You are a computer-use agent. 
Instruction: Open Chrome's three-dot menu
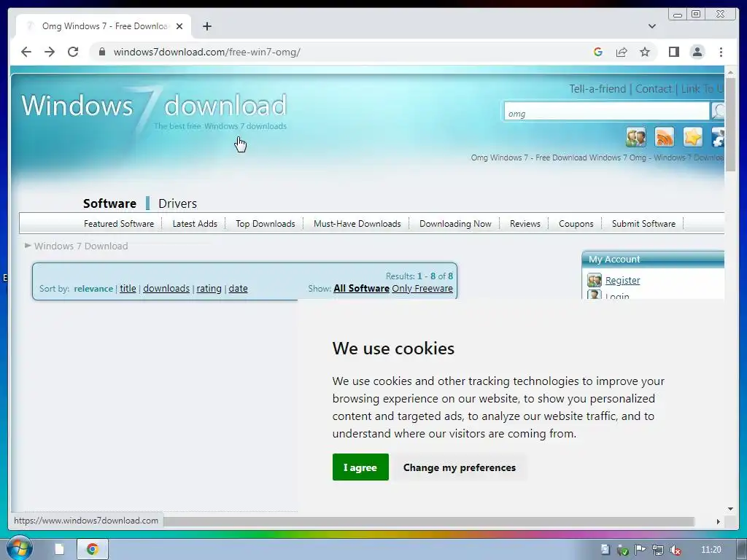pos(721,52)
